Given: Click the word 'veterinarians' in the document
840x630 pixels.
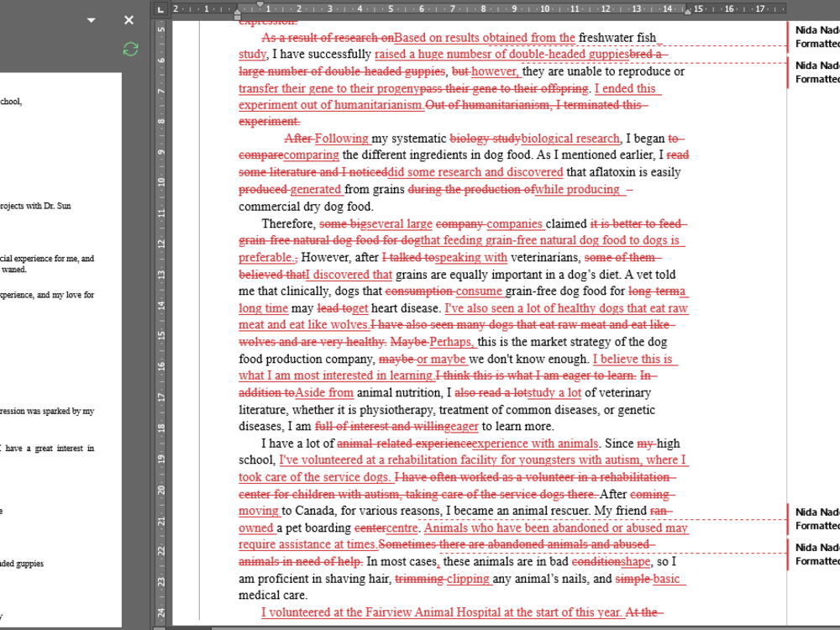Looking at the screenshot, I should (545, 257).
